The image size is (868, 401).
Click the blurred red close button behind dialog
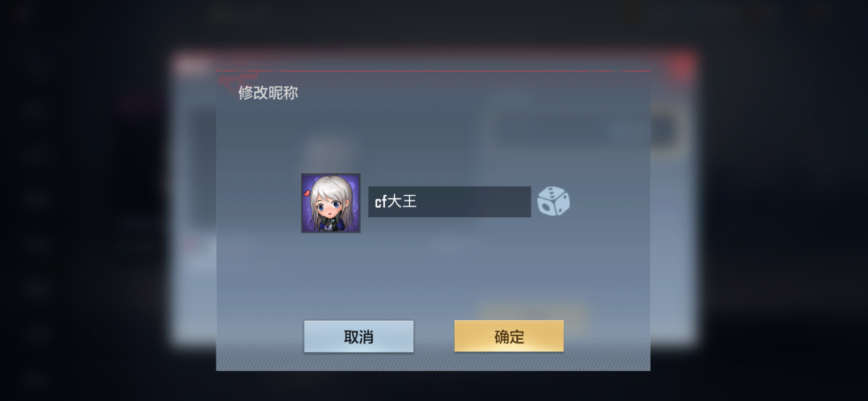(x=683, y=65)
